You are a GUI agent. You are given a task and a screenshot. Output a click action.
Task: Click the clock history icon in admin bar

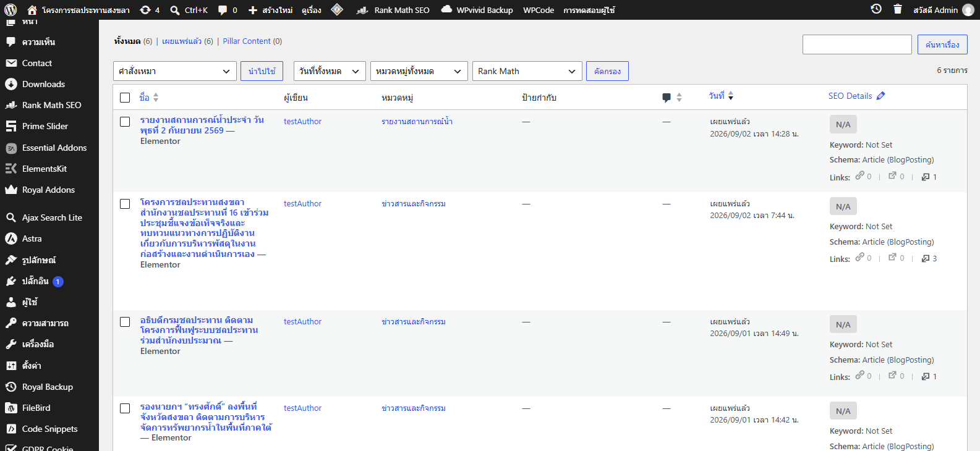pos(876,9)
